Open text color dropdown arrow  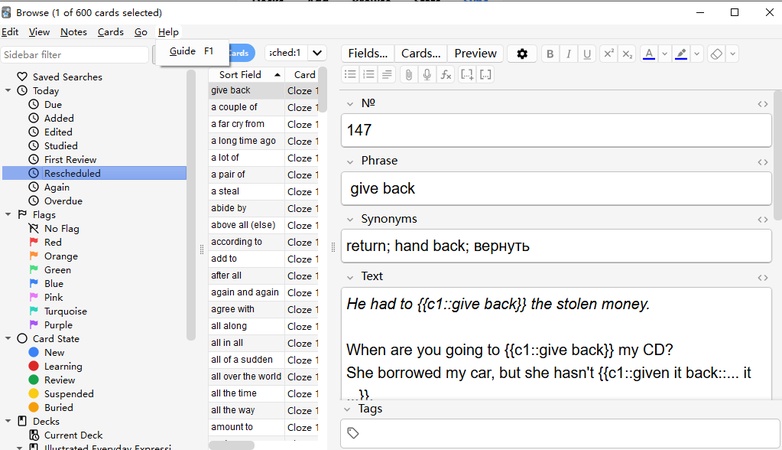pos(664,54)
